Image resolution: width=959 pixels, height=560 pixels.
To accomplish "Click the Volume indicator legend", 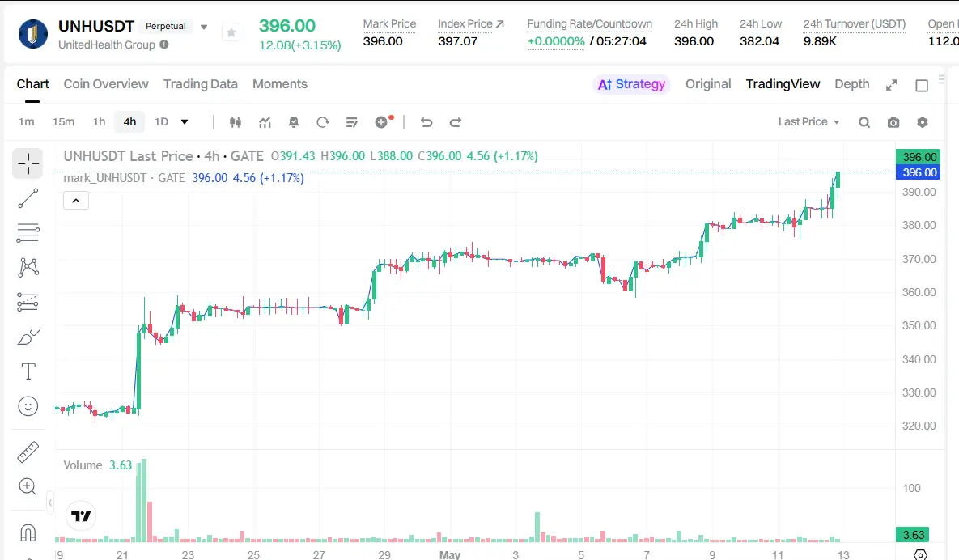I will (83, 465).
